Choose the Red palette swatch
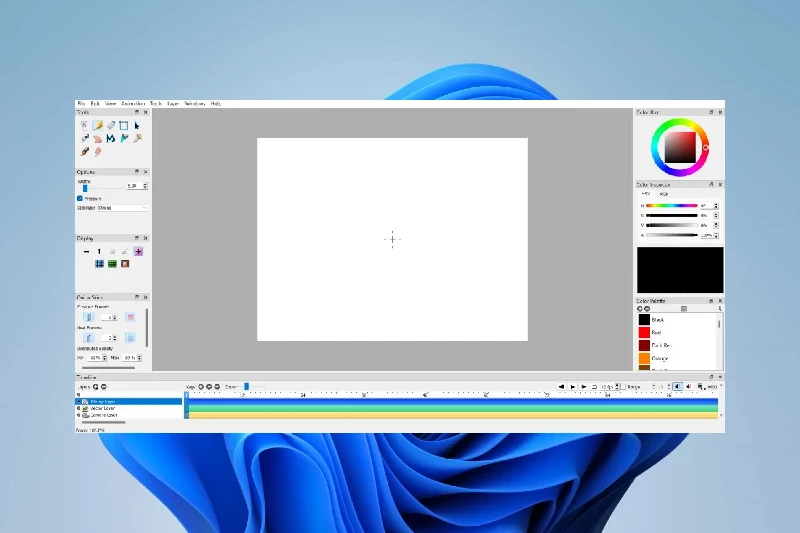Viewport: 800px width, 533px height. [x=644, y=333]
